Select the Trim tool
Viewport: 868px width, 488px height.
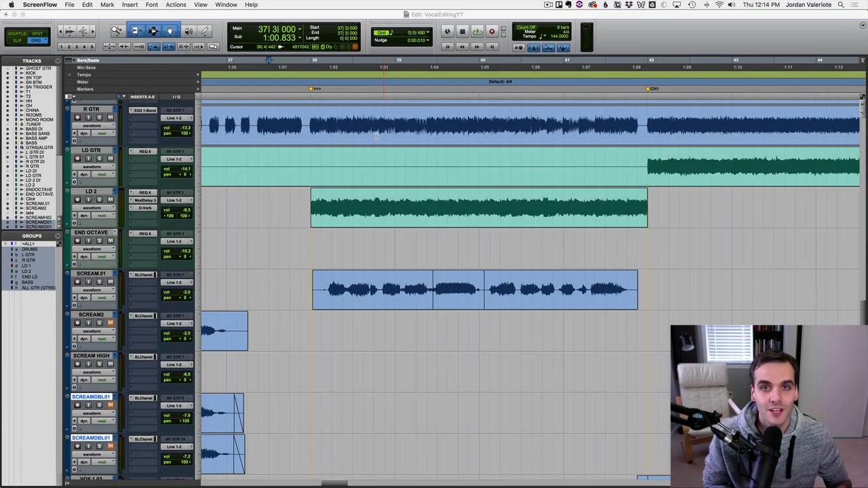(x=138, y=30)
